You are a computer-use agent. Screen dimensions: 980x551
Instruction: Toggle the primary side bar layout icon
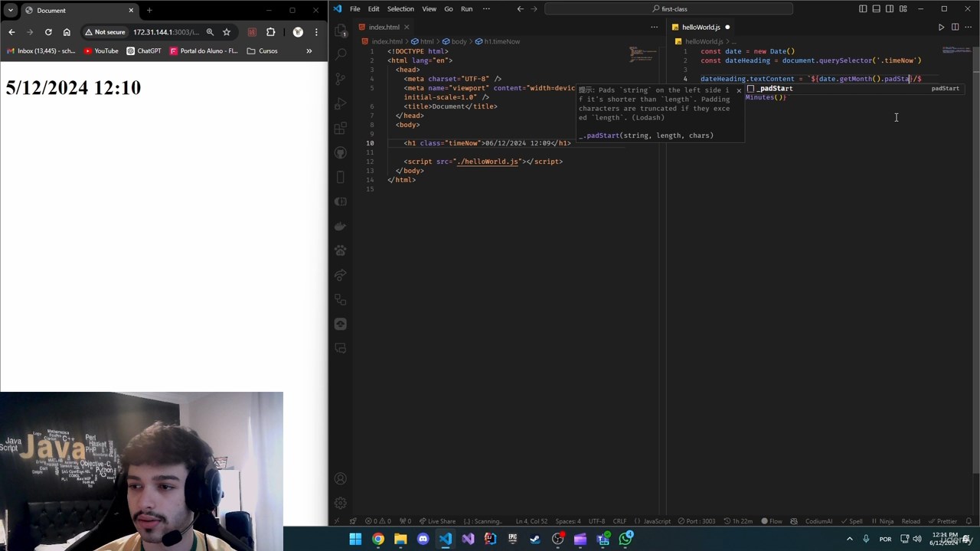(863, 8)
